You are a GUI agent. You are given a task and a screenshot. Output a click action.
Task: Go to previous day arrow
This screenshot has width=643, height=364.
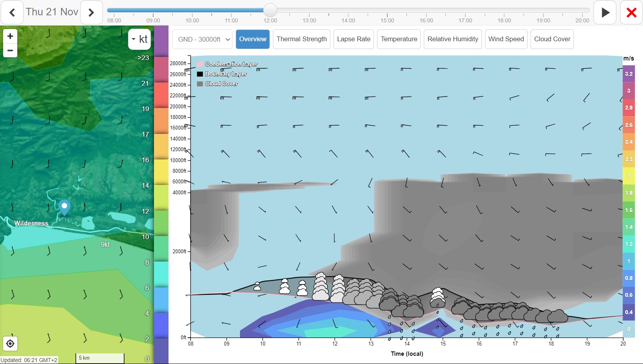[x=12, y=13]
